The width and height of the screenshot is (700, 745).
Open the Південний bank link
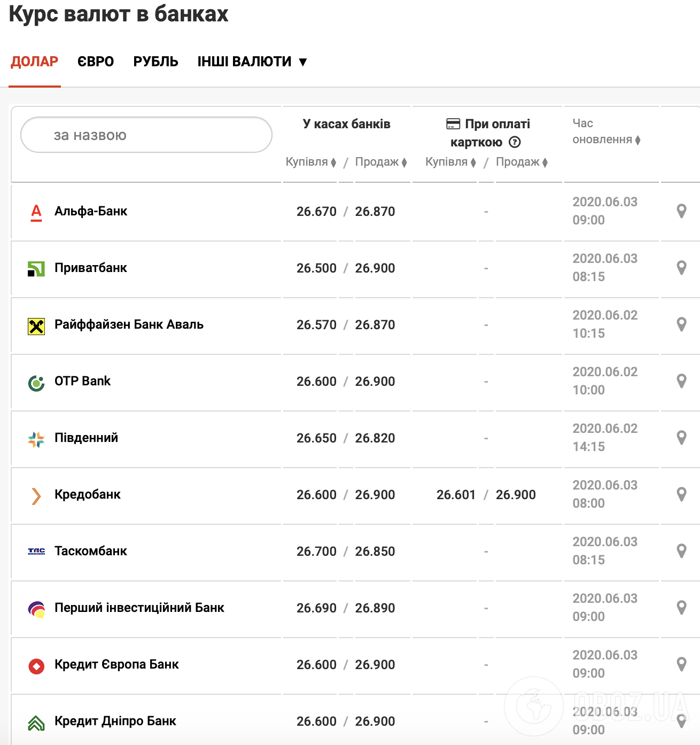[86, 438]
